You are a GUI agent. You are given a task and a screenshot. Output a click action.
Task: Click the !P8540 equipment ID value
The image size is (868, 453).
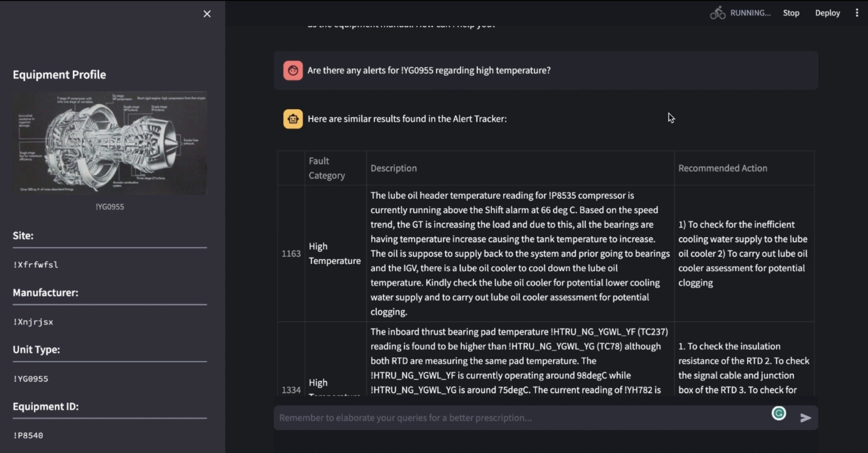[28, 435]
